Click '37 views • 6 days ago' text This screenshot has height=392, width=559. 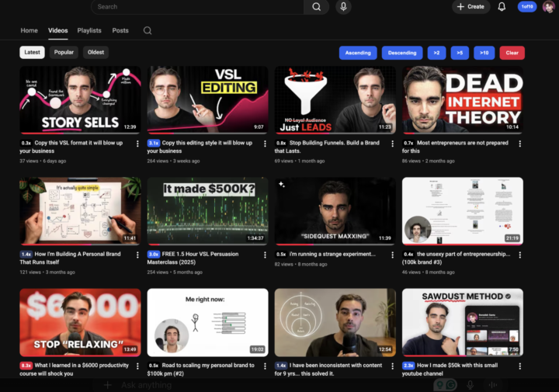tap(43, 161)
